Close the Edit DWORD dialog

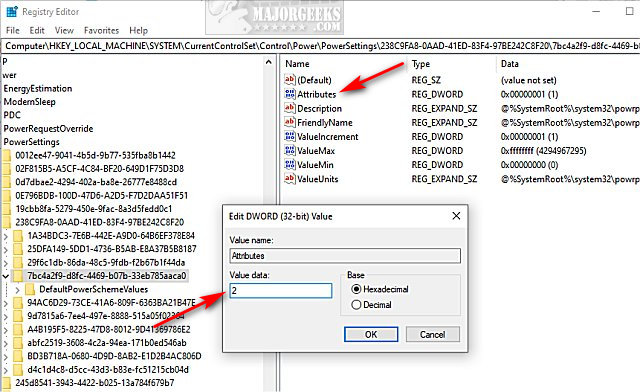456,216
